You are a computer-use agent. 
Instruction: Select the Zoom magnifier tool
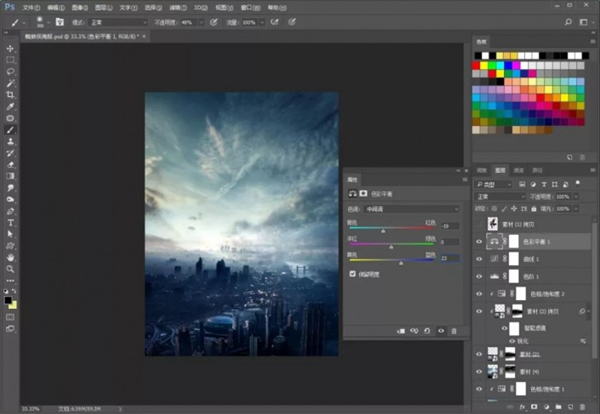[11, 268]
